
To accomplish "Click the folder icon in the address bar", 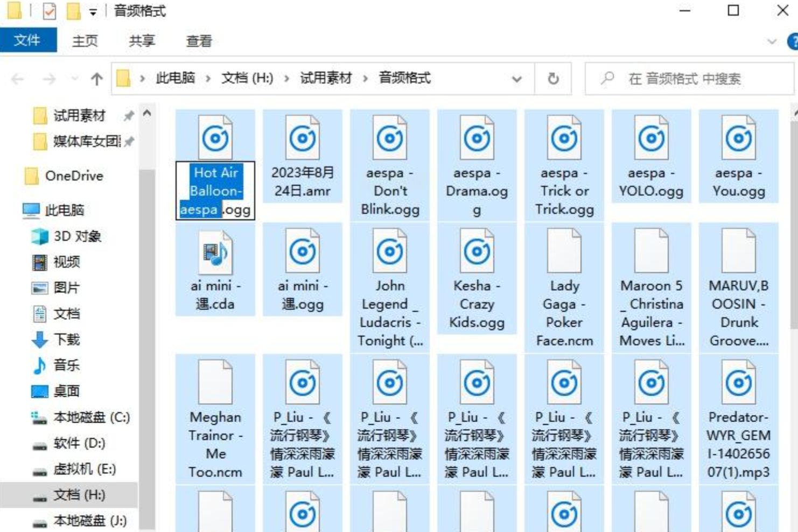I will click(124, 79).
